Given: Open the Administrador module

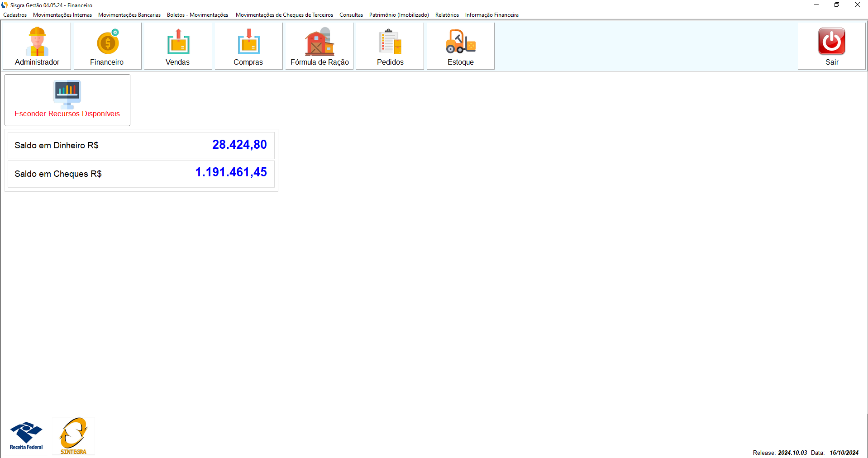Looking at the screenshot, I should (37, 46).
